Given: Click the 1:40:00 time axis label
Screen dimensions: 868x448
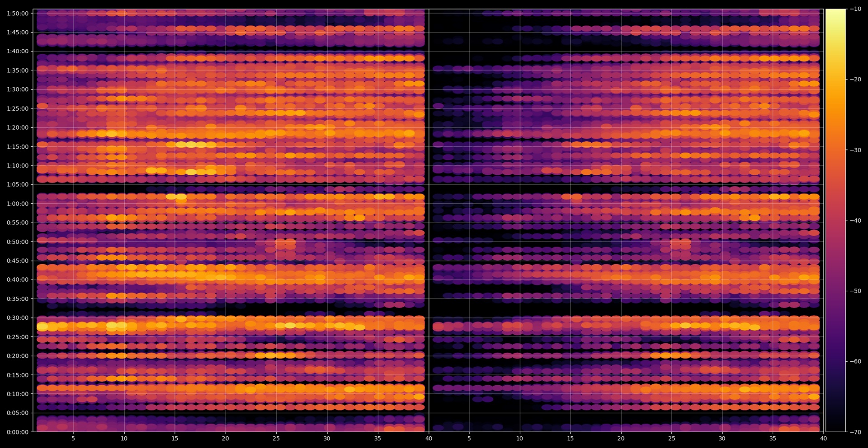Looking at the screenshot, I should tap(18, 51).
